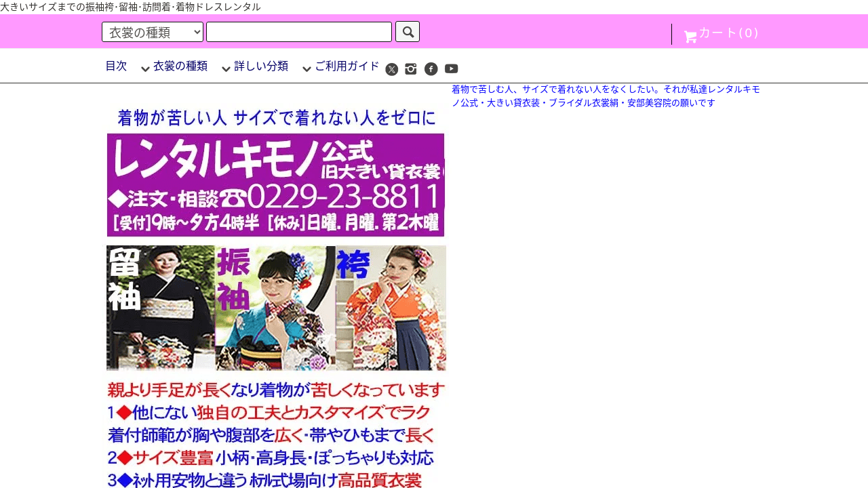Click the shopping cart icon
This screenshot has height=488, width=868.
690,37
